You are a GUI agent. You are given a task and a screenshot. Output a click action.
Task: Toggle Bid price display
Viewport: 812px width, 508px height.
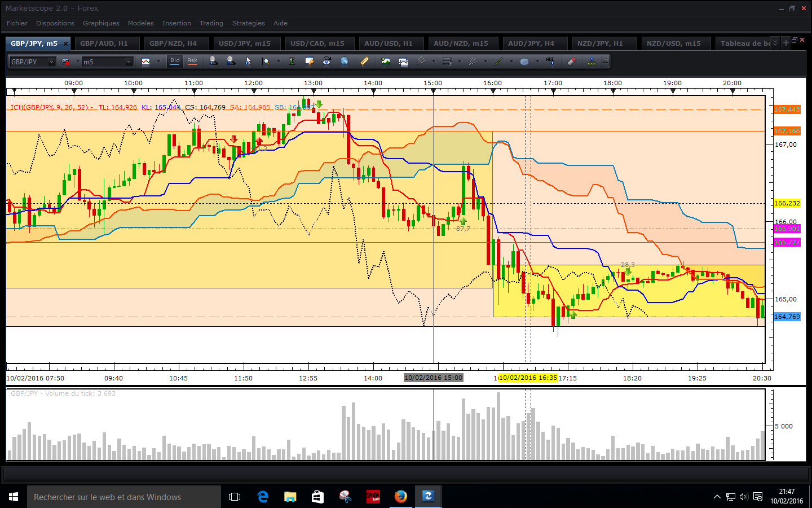175,61
